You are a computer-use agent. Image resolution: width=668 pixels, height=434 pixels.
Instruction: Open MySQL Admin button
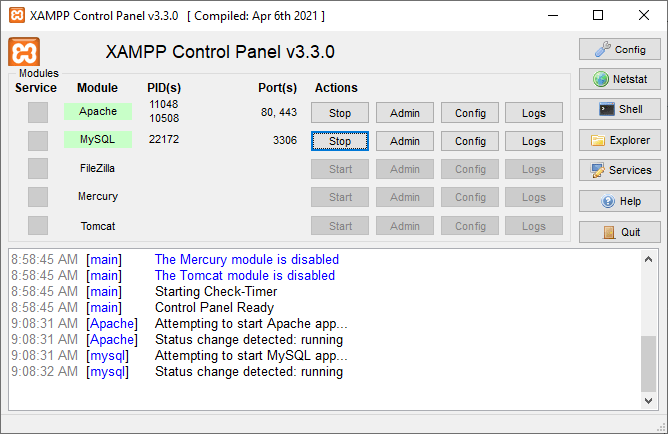tap(405, 141)
